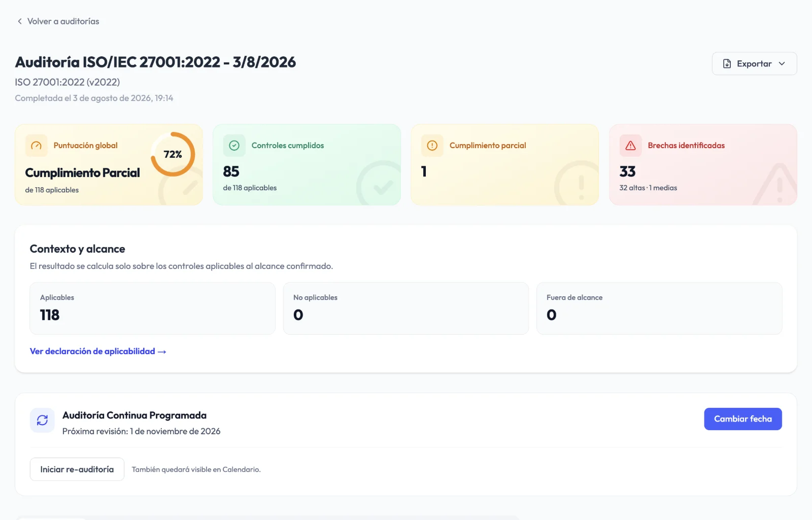
Task: Click the red warning triangle icon for Brechas
Action: tap(630, 146)
